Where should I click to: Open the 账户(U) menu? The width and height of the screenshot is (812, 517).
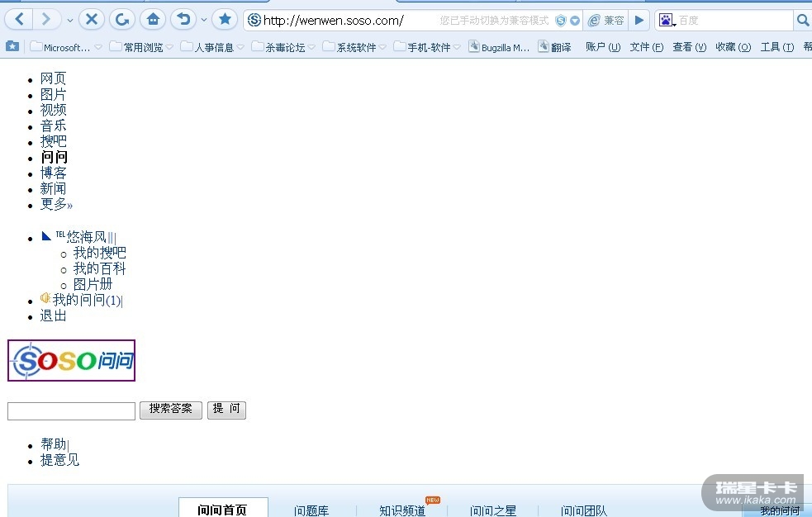pyautogui.click(x=603, y=47)
